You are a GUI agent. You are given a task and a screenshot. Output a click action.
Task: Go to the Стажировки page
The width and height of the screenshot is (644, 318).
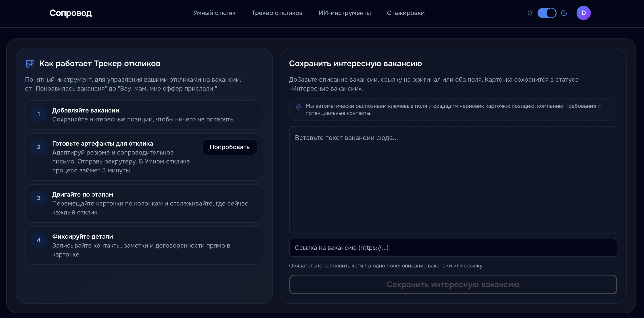pos(406,13)
